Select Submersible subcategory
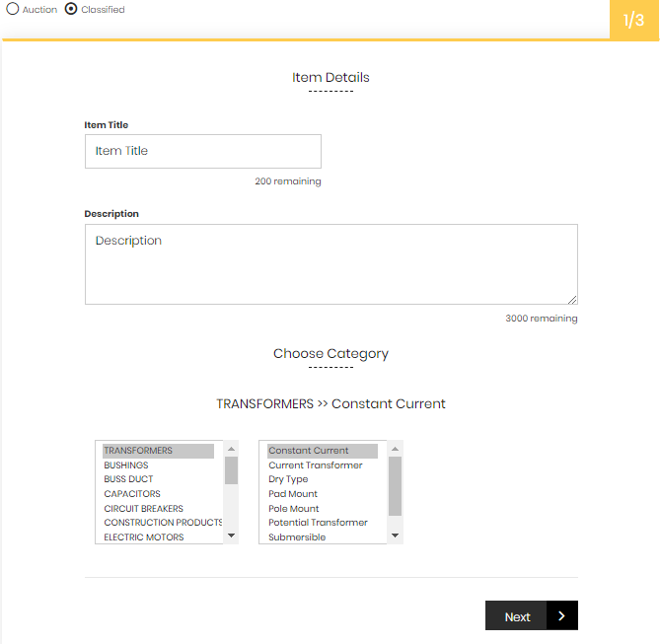 [323, 537]
